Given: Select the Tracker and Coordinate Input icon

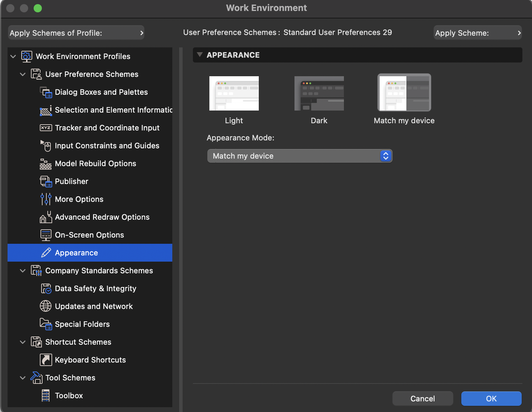Looking at the screenshot, I should coord(46,128).
